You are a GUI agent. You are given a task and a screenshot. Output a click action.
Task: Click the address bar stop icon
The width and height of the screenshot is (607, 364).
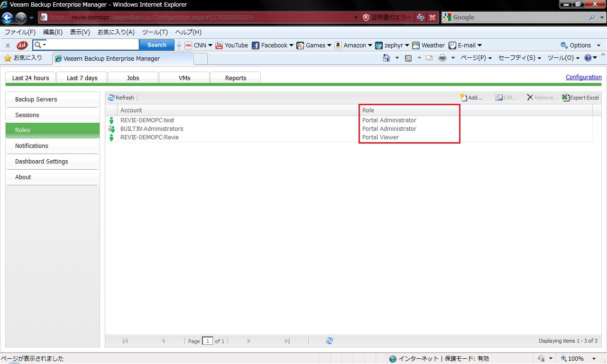pos(432,18)
